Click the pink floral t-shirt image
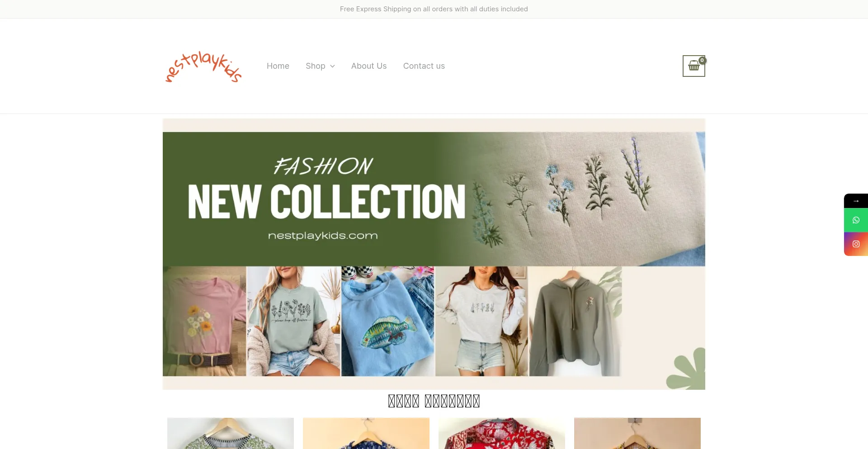The image size is (868, 449). pos(205,321)
